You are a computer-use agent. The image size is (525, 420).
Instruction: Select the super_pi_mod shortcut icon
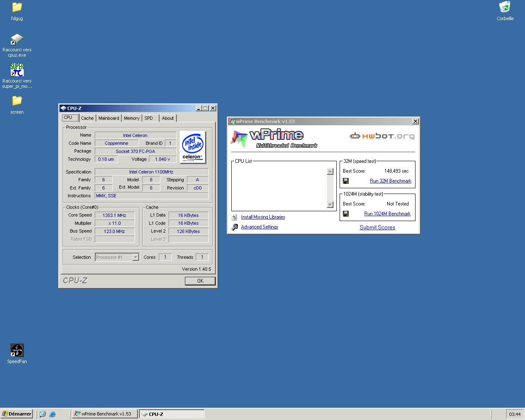click(17, 70)
